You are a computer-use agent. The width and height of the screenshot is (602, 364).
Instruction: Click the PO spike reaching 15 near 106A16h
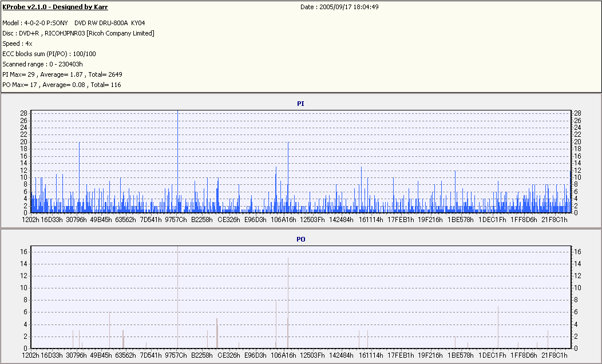(288, 303)
